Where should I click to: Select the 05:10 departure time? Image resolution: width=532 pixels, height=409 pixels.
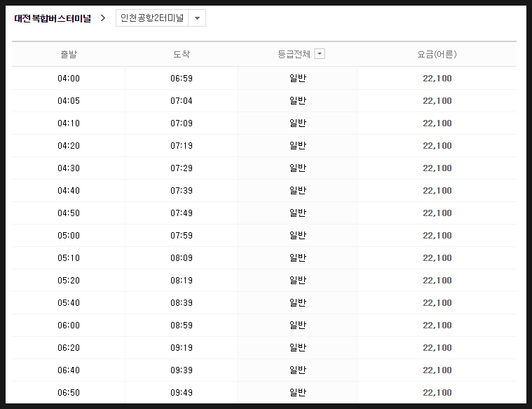[69, 258]
